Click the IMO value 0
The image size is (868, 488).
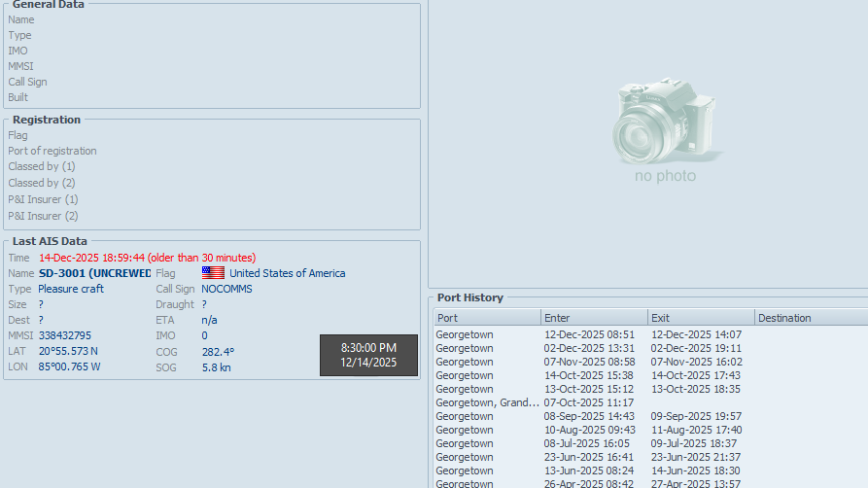204,335
